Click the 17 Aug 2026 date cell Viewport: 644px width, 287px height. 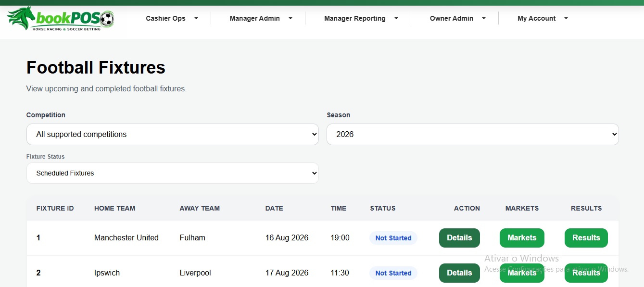tap(287, 273)
